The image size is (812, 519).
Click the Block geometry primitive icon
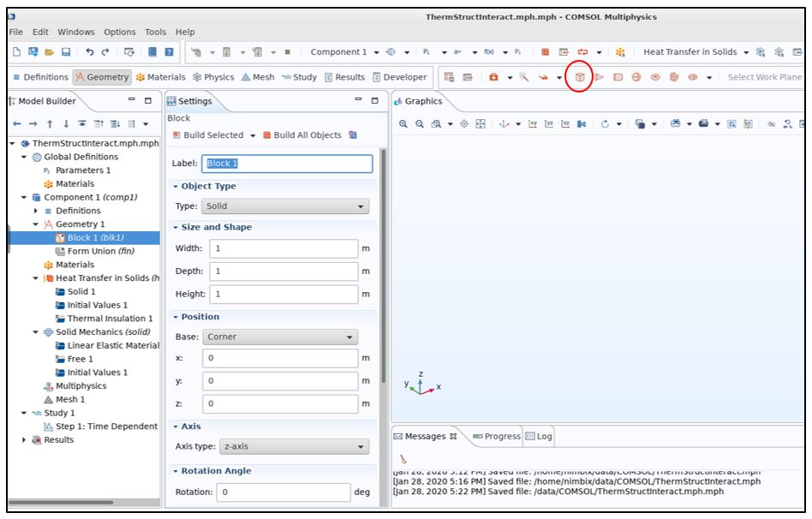point(580,77)
